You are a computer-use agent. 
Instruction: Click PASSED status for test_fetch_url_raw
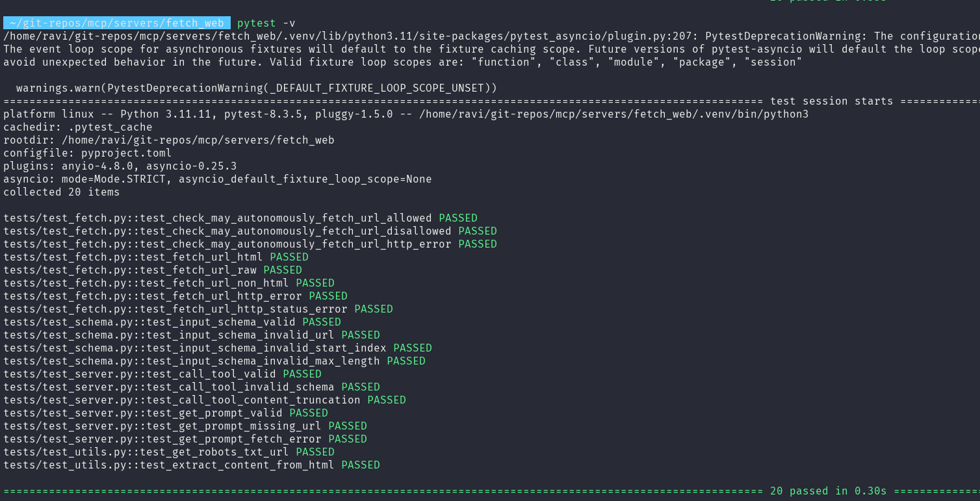pyautogui.click(x=283, y=270)
